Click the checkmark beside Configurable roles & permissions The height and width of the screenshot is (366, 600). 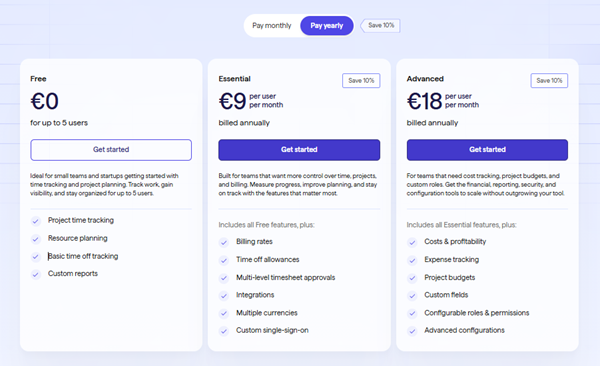click(x=412, y=314)
